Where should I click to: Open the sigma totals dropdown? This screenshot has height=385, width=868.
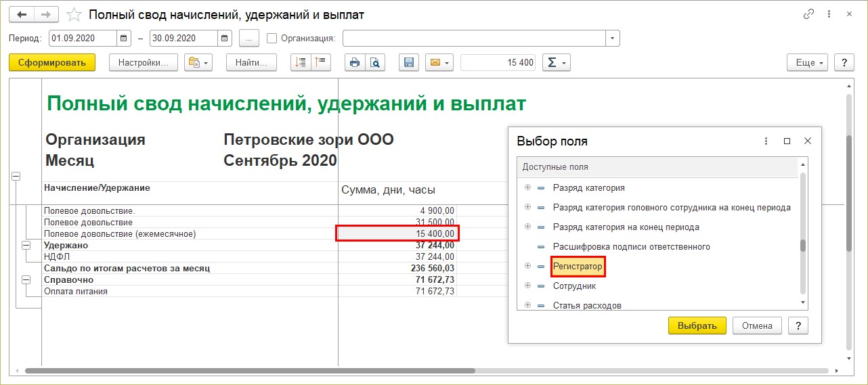556,62
